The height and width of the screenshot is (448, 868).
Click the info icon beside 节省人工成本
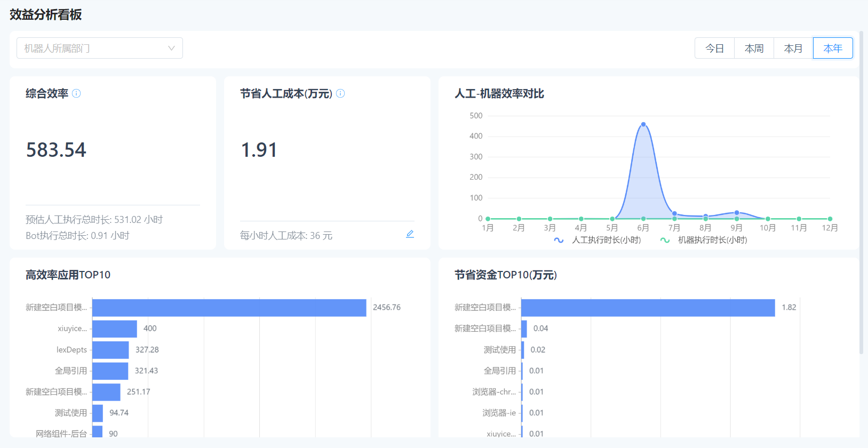pyautogui.click(x=340, y=93)
